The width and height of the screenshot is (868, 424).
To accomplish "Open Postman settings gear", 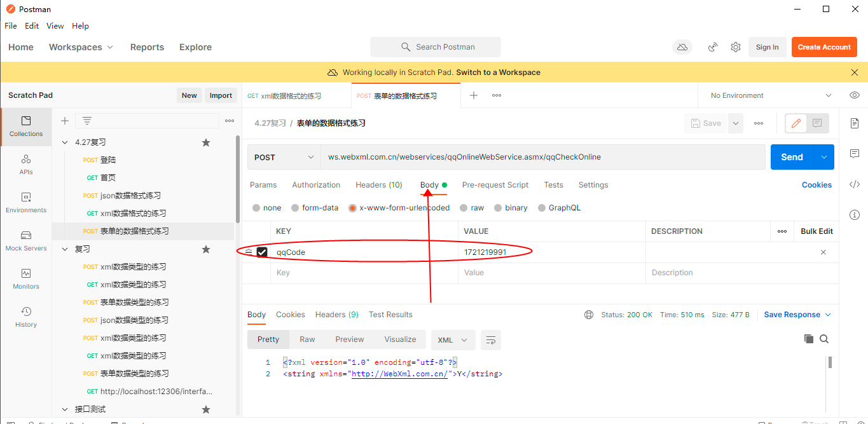I will click(x=736, y=47).
